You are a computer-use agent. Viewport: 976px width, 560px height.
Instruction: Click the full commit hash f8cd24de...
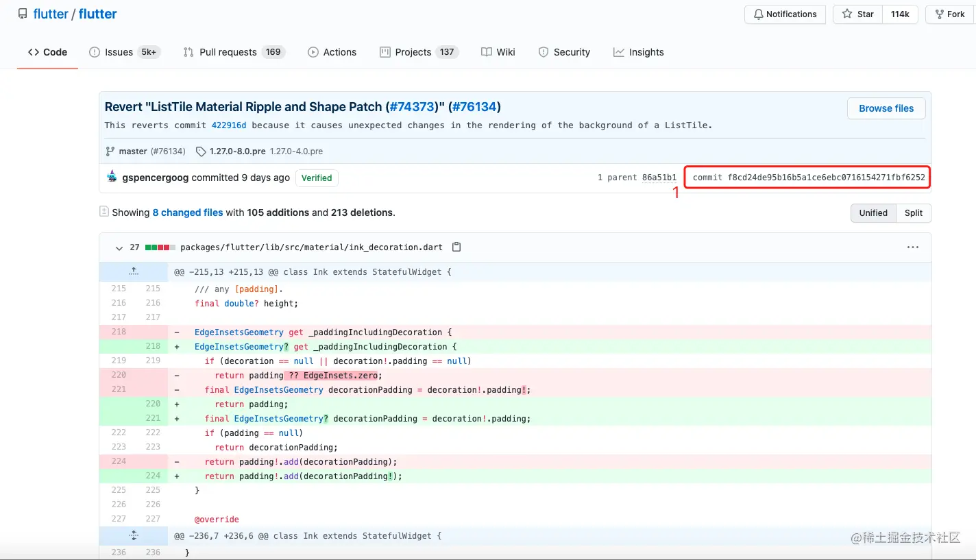(826, 178)
